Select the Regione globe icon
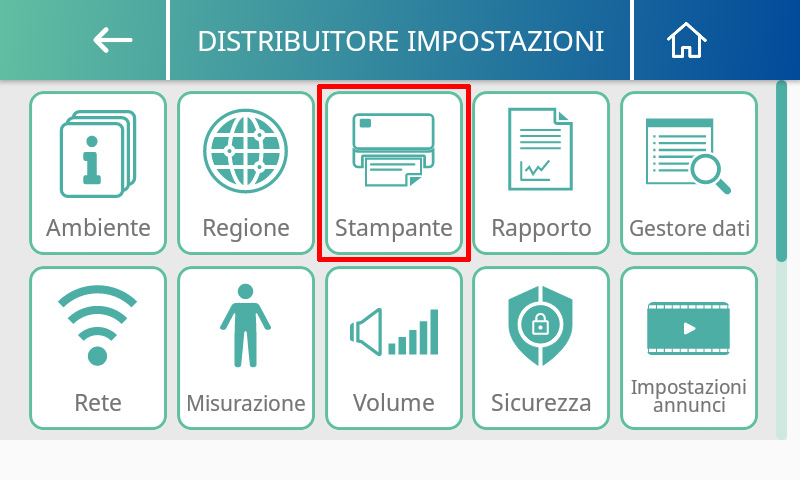The width and height of the screenshot is (800, 480). coord(245,150)
